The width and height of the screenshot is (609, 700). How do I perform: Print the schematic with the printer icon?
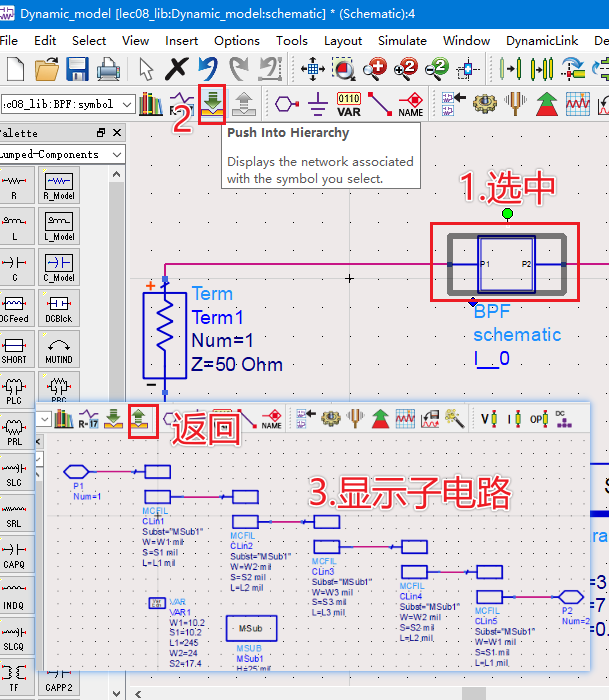[108, 69]
